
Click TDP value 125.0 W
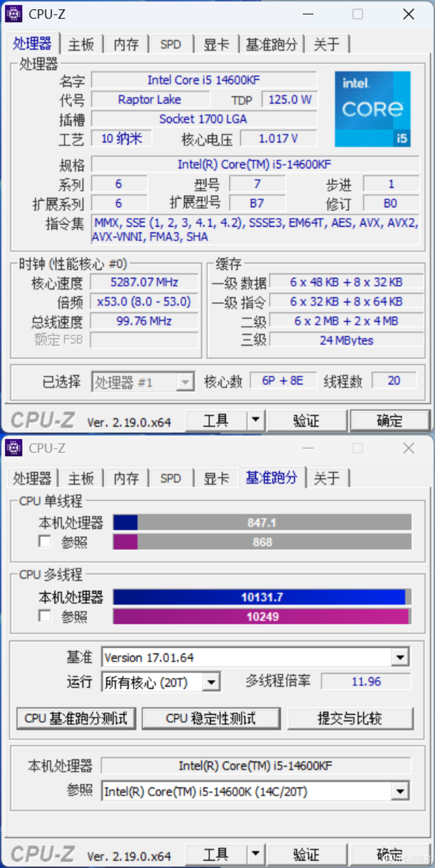[290, 99]
